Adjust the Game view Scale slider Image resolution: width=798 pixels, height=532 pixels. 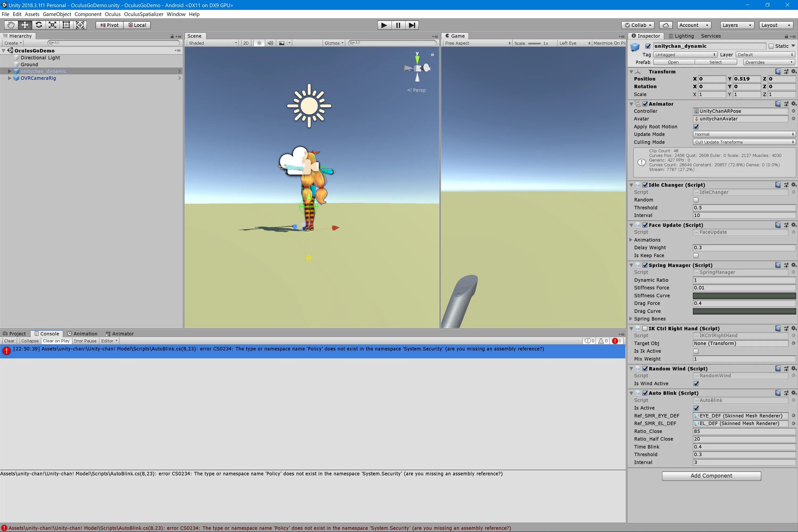534,43
